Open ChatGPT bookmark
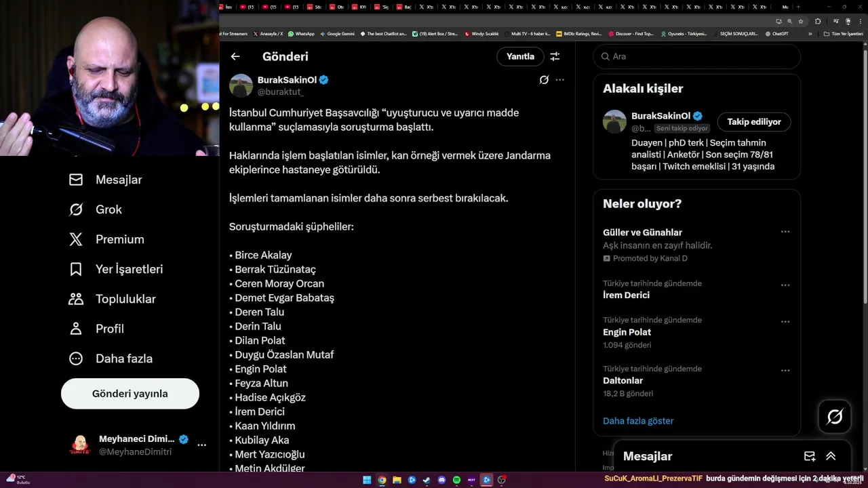The image size is (868, 488). coord(776,33)
